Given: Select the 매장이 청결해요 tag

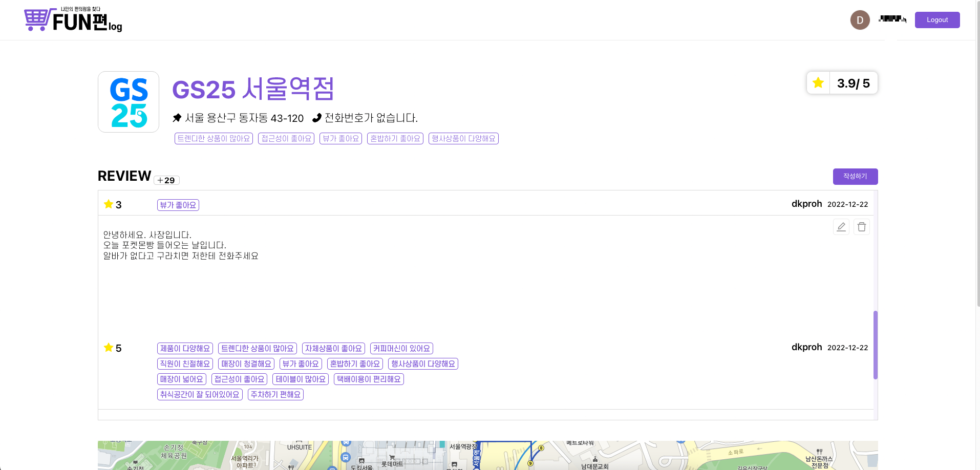Looking at the screenshot, I should click(x=246, y=364).
